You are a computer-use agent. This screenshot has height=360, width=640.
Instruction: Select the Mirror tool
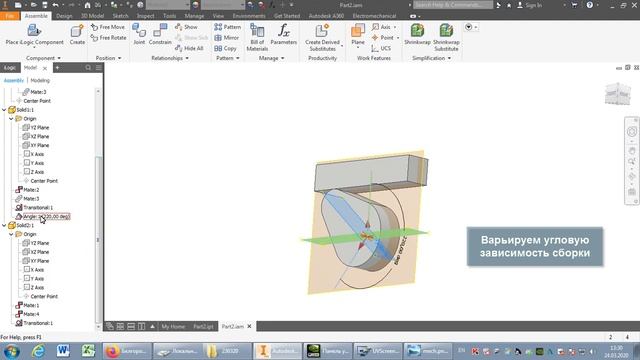227,38
